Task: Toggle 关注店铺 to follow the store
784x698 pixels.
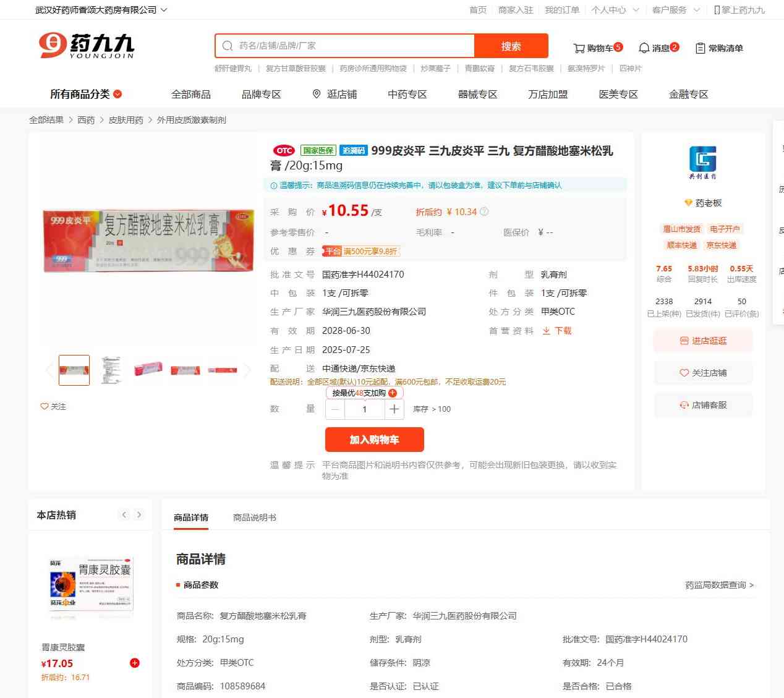Action: click(703, 373)
